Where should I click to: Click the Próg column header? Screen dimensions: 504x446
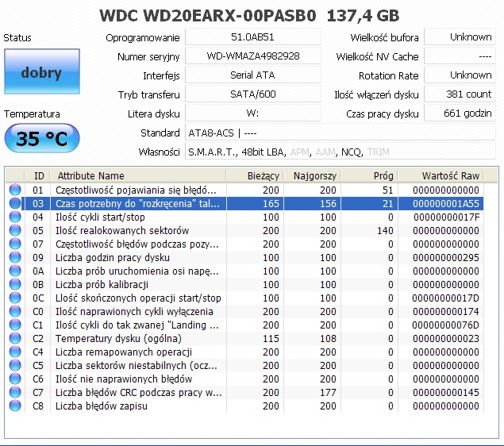pyautogui.click(x=369, y=175)
